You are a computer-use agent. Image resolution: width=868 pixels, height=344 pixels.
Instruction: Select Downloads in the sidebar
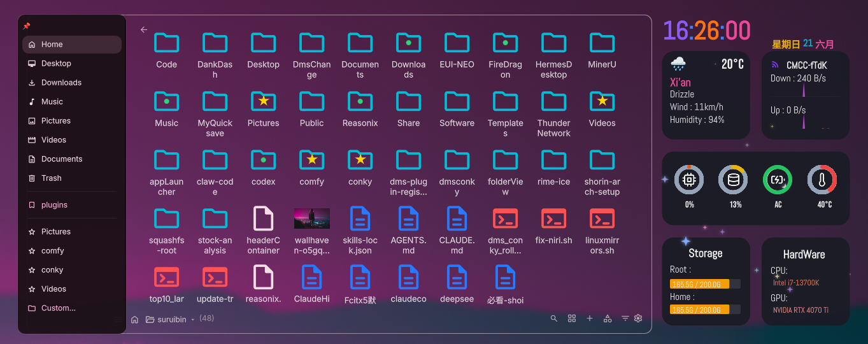(72, 83)
